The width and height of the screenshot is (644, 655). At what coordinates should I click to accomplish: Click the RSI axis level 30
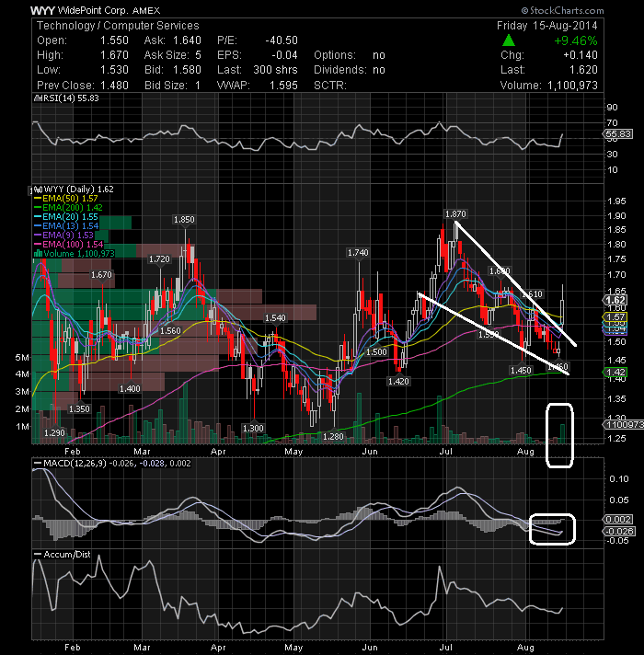tap(612, 155)
